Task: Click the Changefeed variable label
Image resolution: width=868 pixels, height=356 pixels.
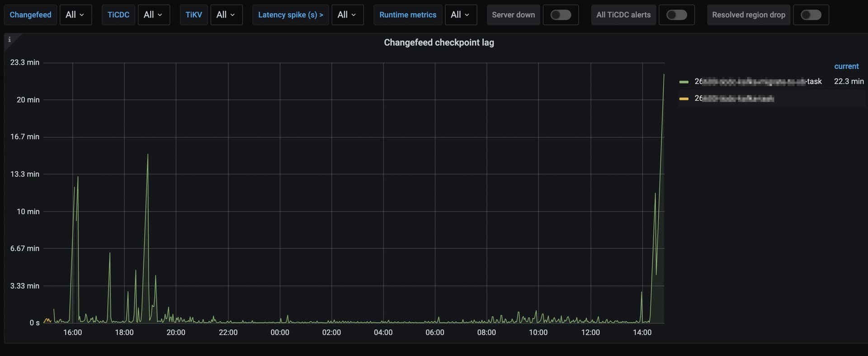Action: point(30,15)
